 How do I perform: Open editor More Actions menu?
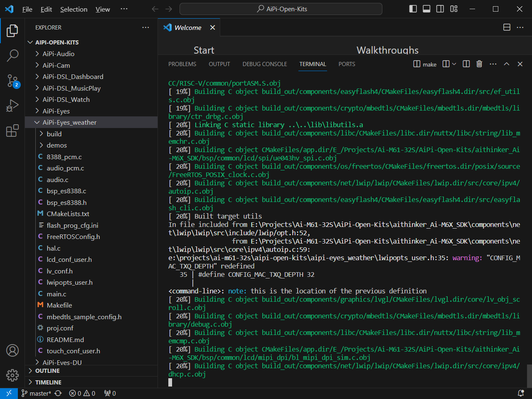pyautogui.click(x=520, y=27)
